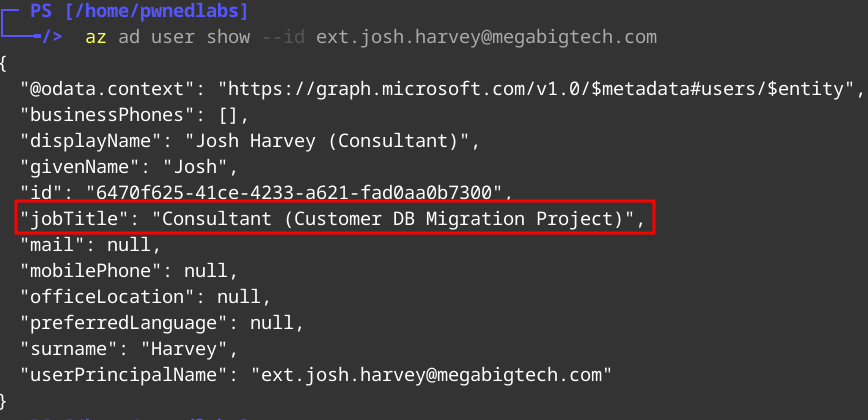
Task: Click the "givenName" key
Action: [x=76, y=167]
